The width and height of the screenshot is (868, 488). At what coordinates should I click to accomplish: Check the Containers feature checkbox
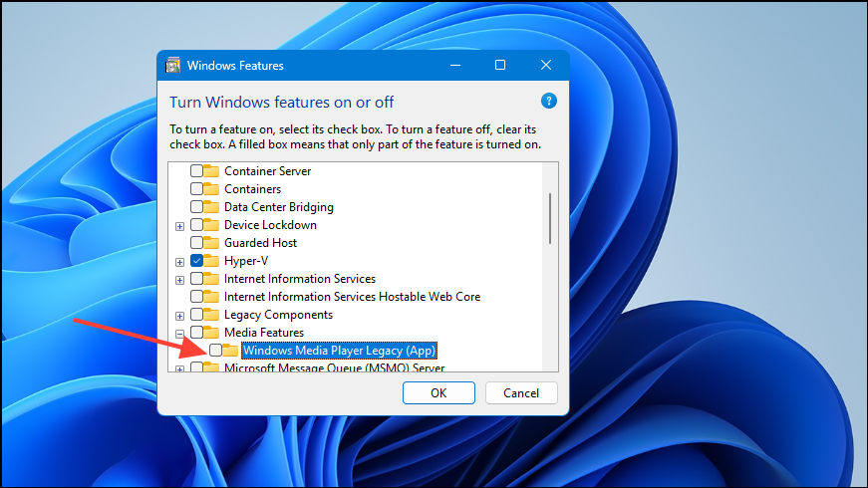point(196,188)
